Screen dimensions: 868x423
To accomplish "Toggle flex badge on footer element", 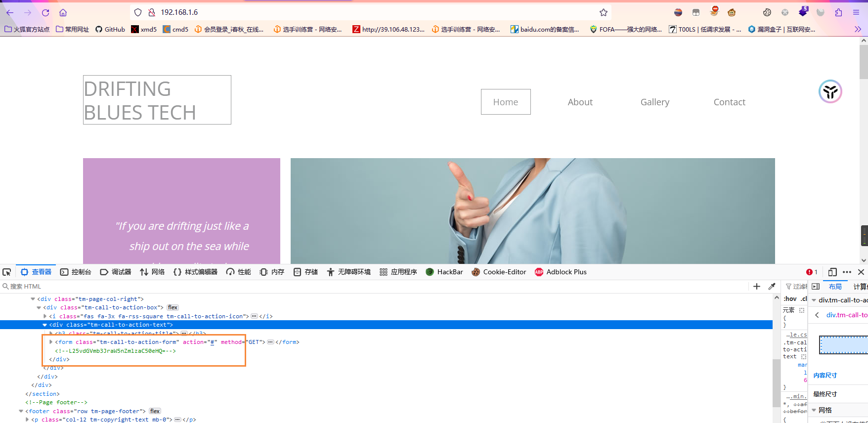I will [155, 411].
